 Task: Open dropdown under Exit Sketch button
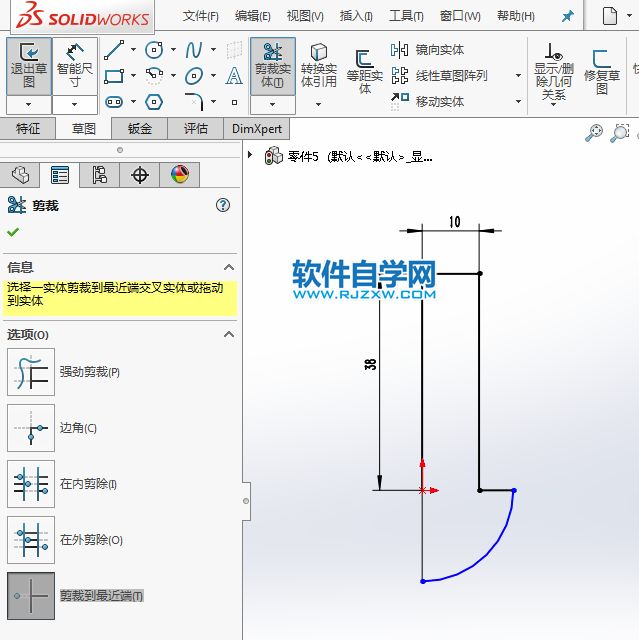tap(29, 104)
